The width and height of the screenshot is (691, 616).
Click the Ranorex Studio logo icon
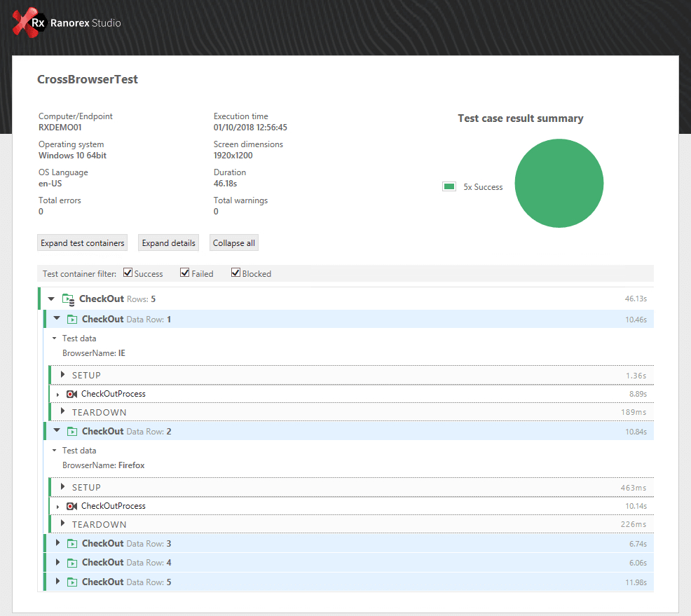[29, 22]
